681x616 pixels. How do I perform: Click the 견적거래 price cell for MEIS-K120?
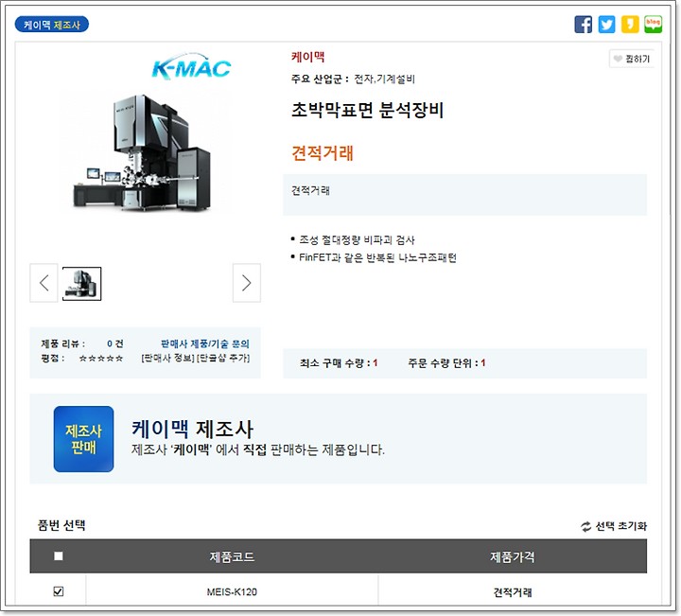click(x=513, y=592)
